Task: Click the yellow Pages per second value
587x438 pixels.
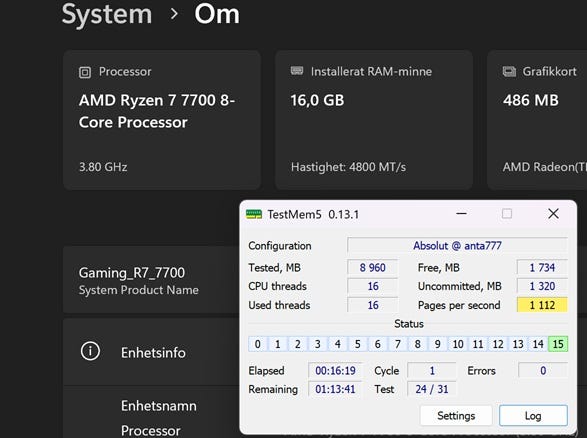Action: pyautogui.click(x=542, y=305)
